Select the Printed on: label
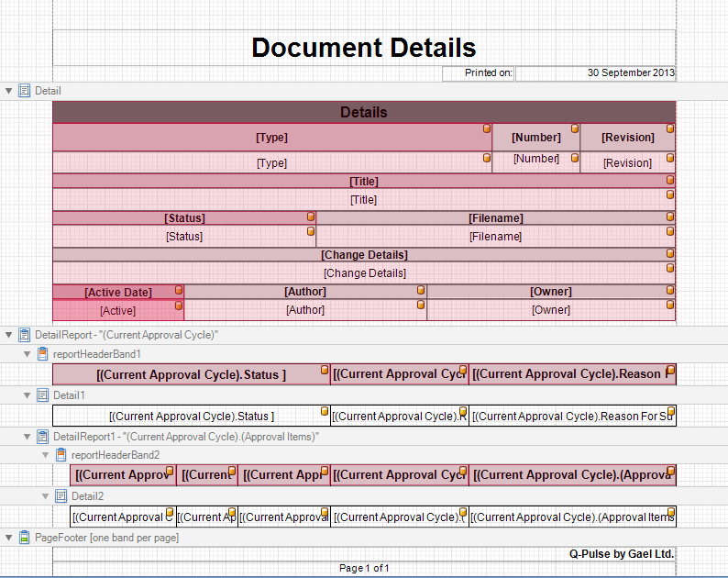 click(479, 73)
